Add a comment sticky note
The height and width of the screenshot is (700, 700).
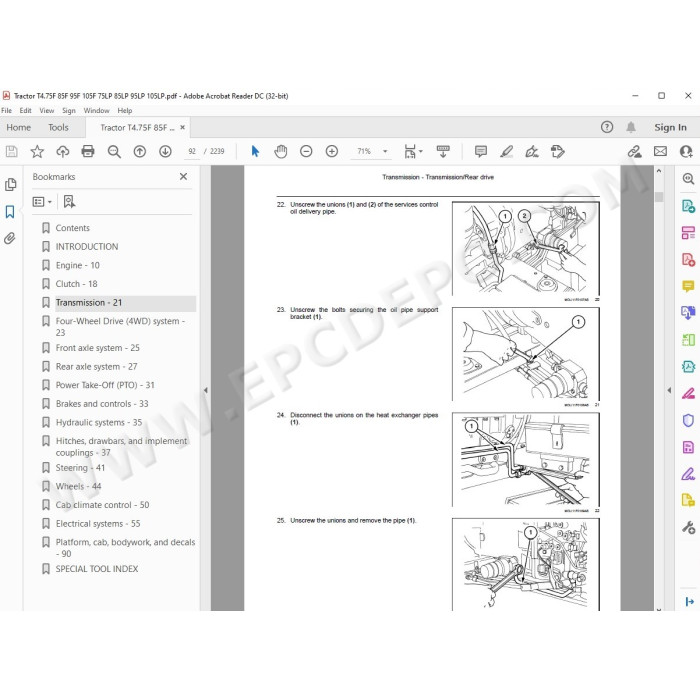481,152
